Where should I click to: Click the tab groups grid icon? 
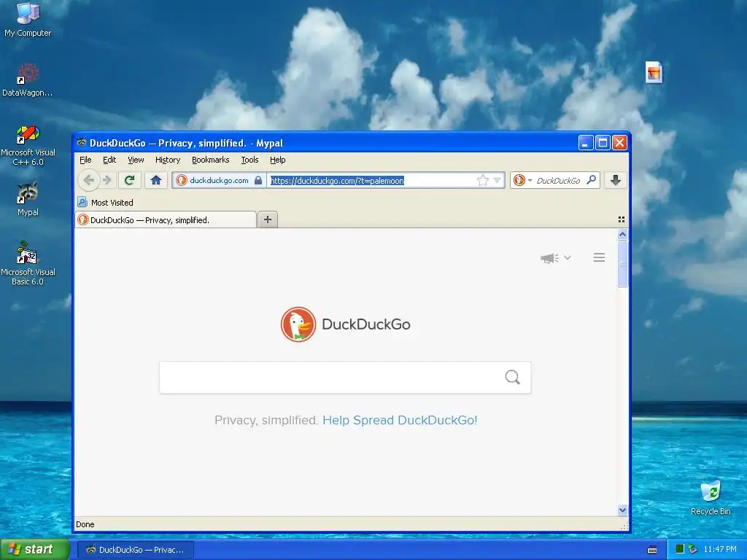pyautogui.click(x=622, y=219)
